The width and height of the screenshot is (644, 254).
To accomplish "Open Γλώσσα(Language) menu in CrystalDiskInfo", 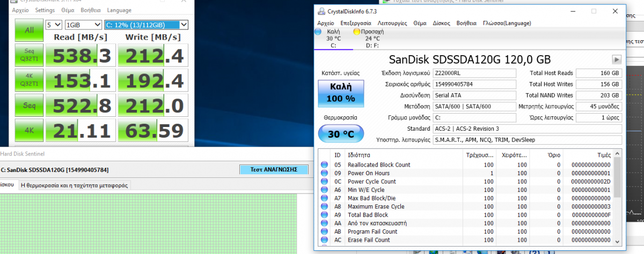I will (507, 23).
